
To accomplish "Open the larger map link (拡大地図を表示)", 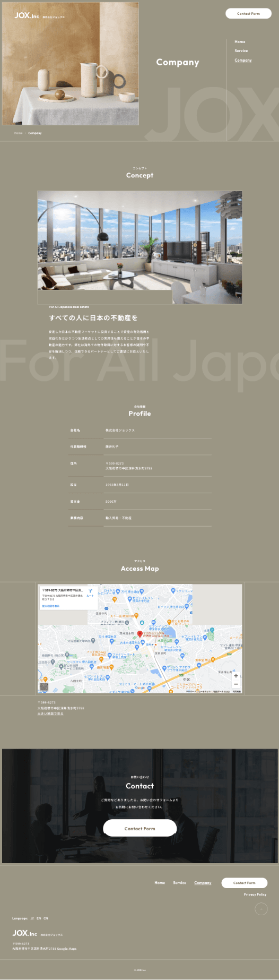I will (51, 606).
